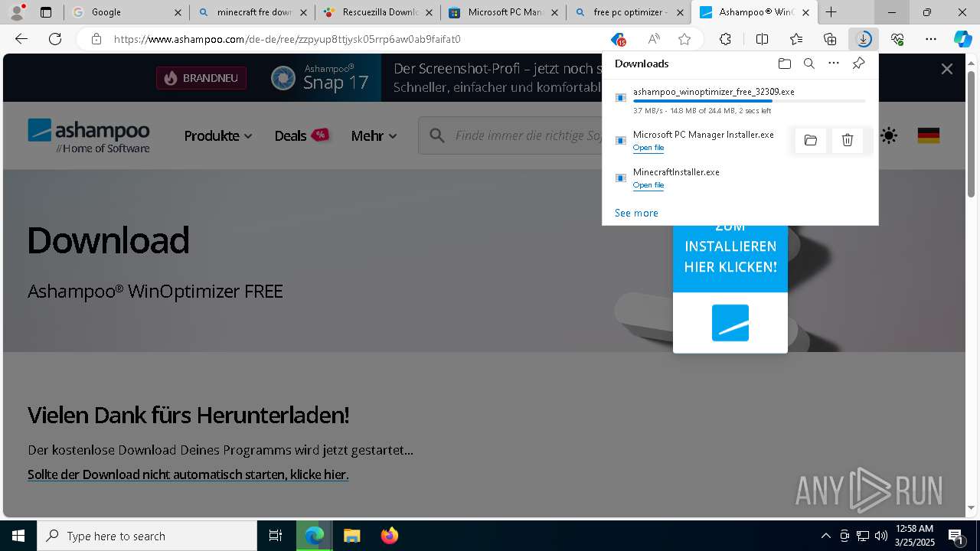The width and height of the screenshot is (980, 551).
Task: Close the Snap 17 promo banner
Action: click(x=947, y=69)
